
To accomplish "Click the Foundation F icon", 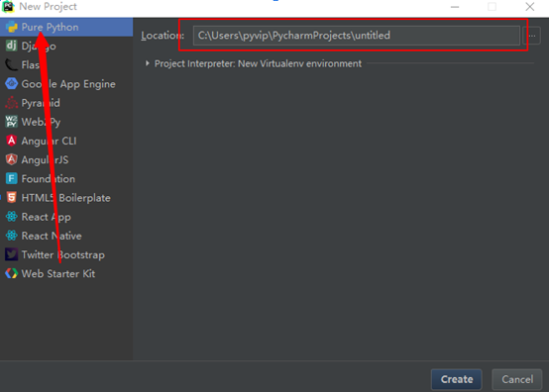I will pos(11,179).
